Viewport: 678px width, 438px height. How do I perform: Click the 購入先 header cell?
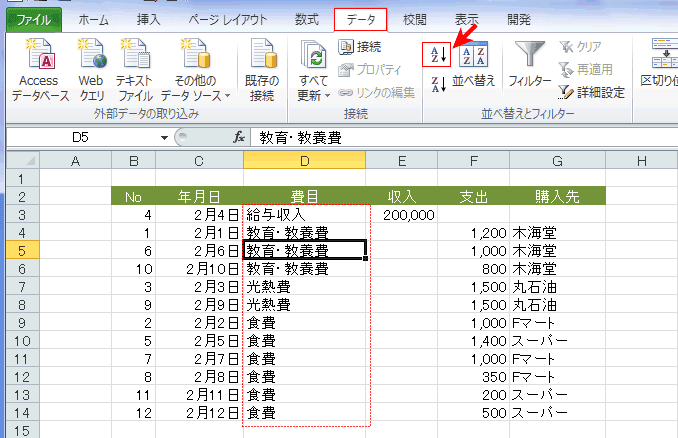[557, 197]
